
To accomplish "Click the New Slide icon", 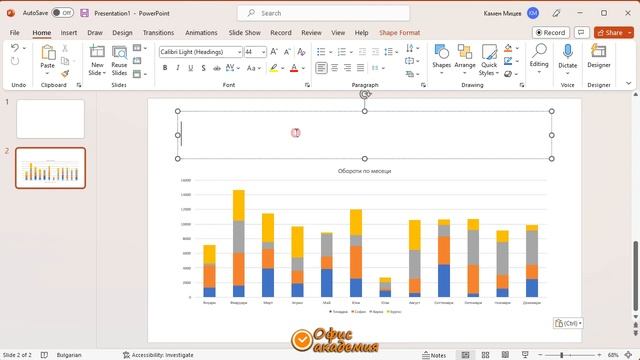I will pyautogui.click(x=97, y=52).
